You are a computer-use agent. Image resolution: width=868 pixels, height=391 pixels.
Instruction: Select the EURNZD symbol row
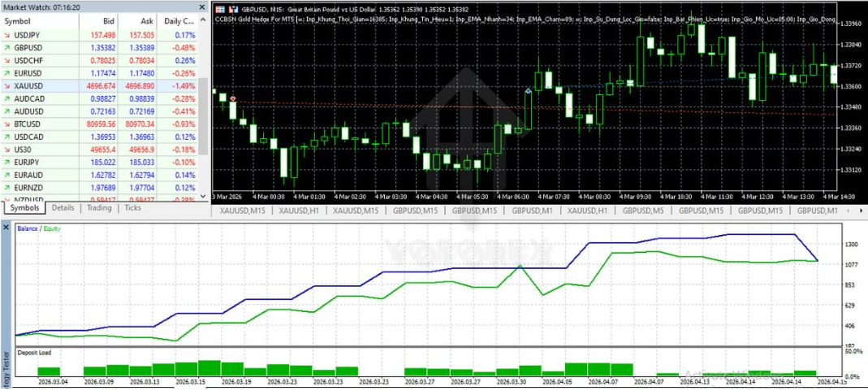coord(100,188)
